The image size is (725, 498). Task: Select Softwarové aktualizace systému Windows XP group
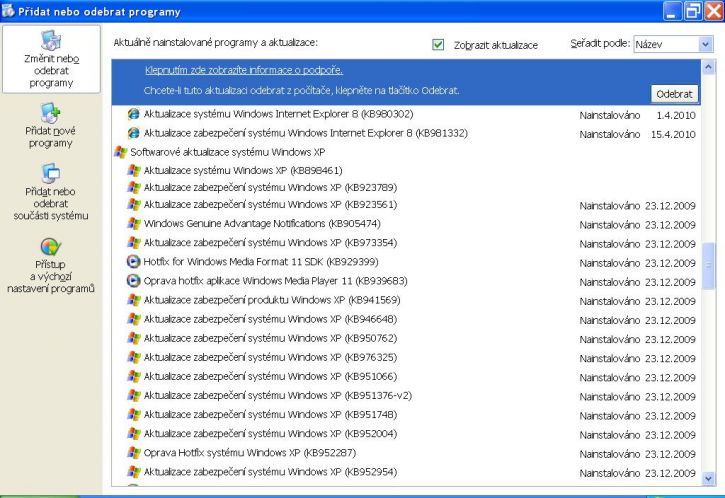pos(227,152)
